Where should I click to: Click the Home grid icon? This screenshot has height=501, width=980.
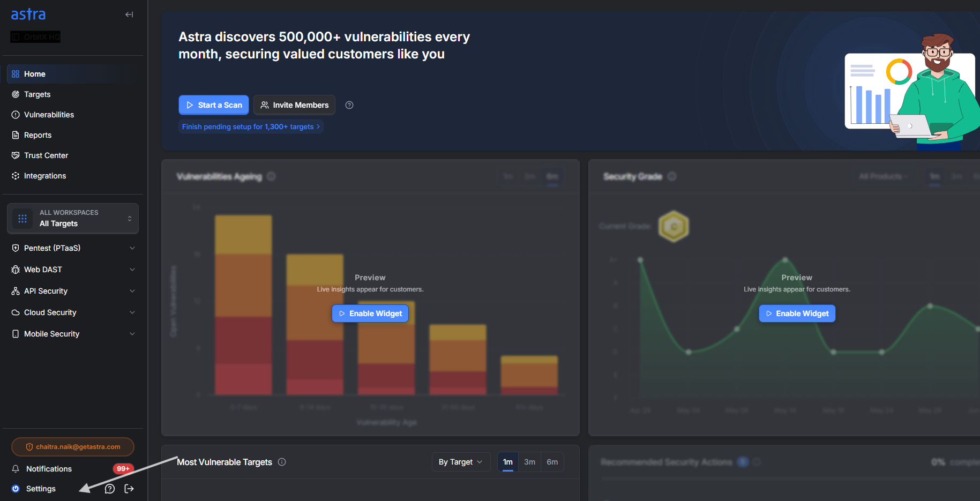coord(16,74)
